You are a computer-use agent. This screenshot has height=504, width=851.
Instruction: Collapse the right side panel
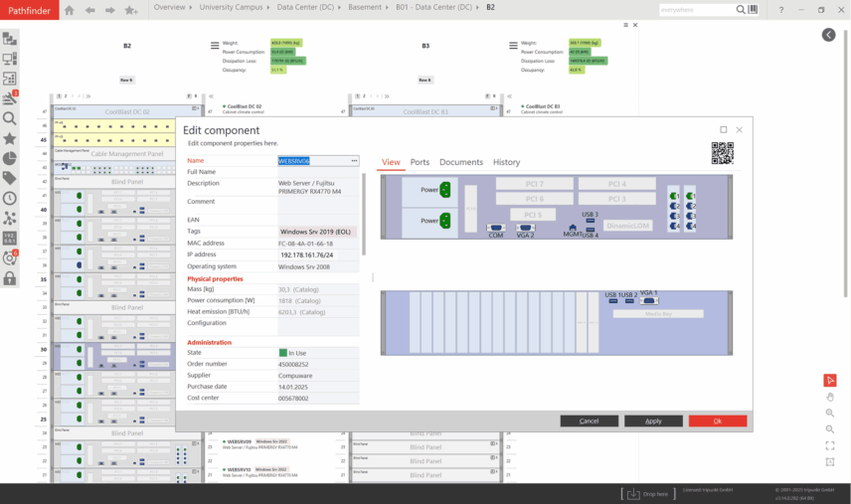(x=828, y=35)
